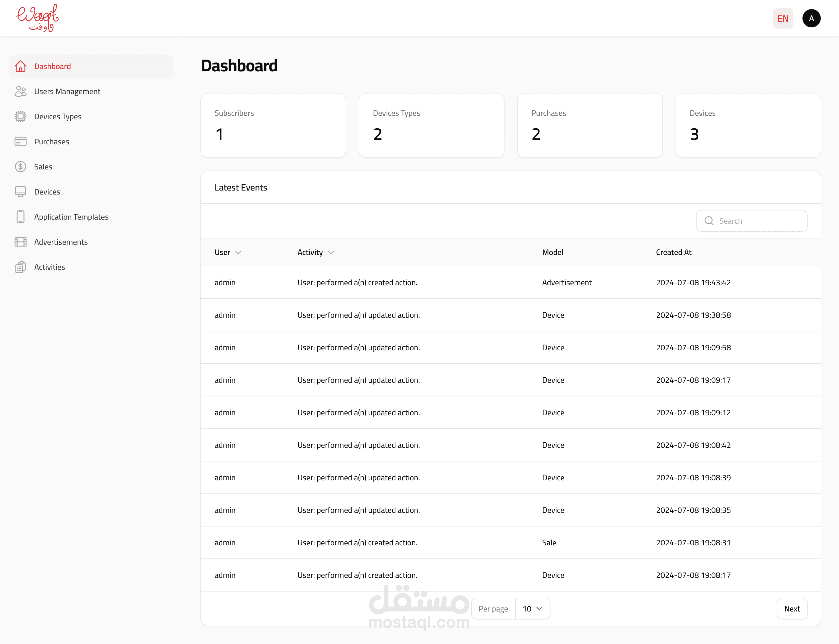
Task: Click the Users Management people icon
Action: click(x=20, y=91)
